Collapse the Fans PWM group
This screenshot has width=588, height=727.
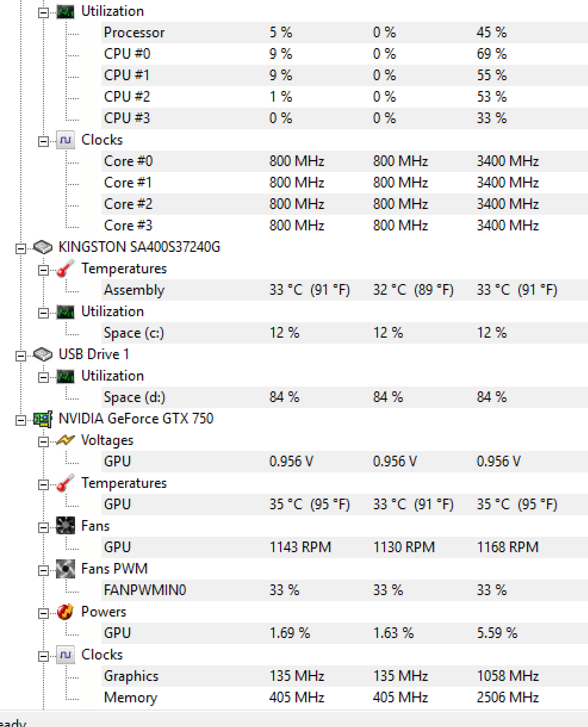43,570
